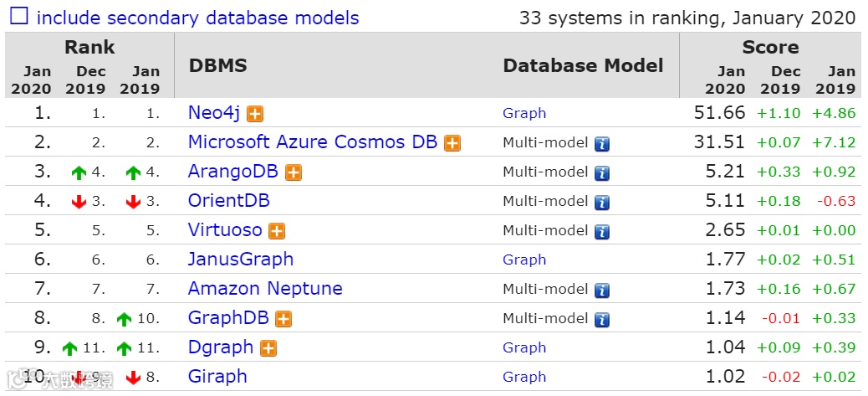
Task: Click the orange plus icon beside GraphDB
Action: (283, 319)
